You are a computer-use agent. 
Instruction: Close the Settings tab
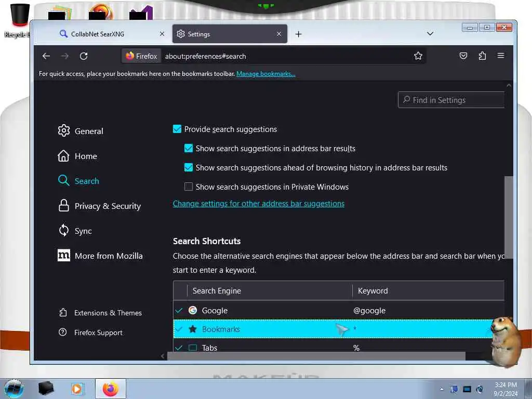(278, 34)
